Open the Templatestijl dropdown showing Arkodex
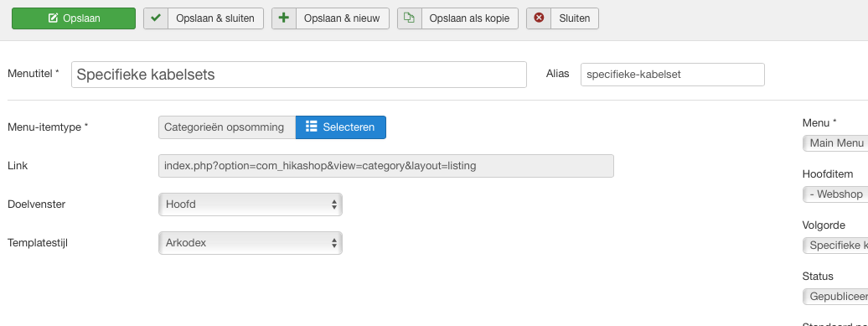Screen dimensions: 868x326 (x=251, y=243)
